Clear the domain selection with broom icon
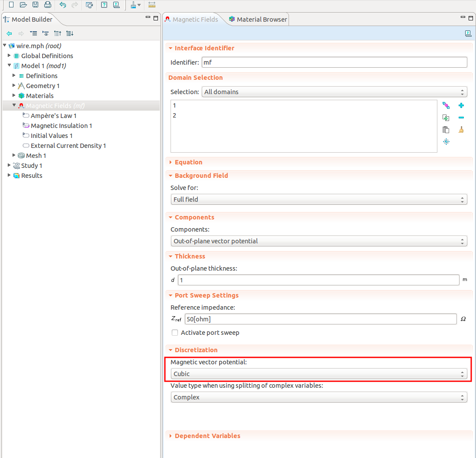 pos(461,130)
